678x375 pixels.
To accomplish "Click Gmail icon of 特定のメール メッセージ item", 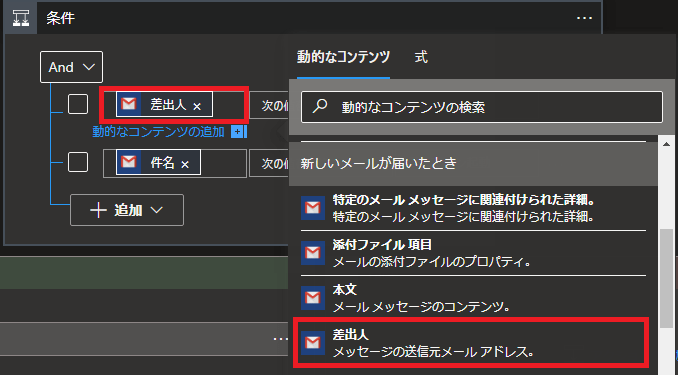I will (313, 208).
